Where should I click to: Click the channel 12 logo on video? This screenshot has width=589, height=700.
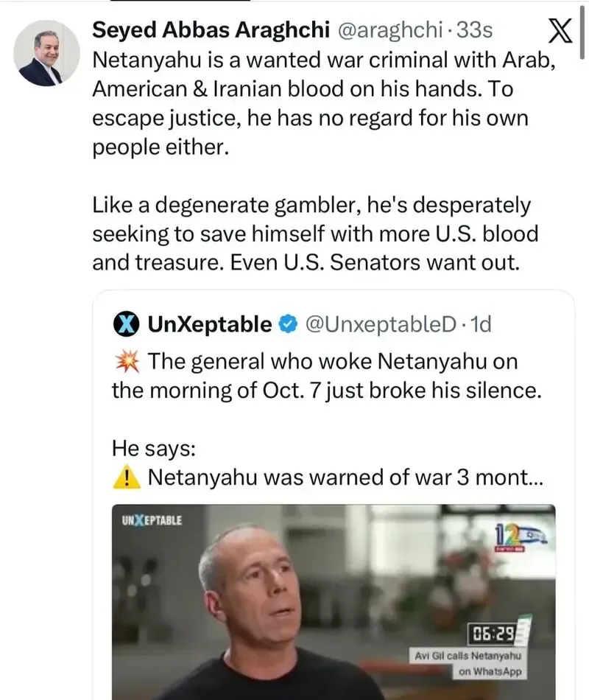click(x=521, y=538)
